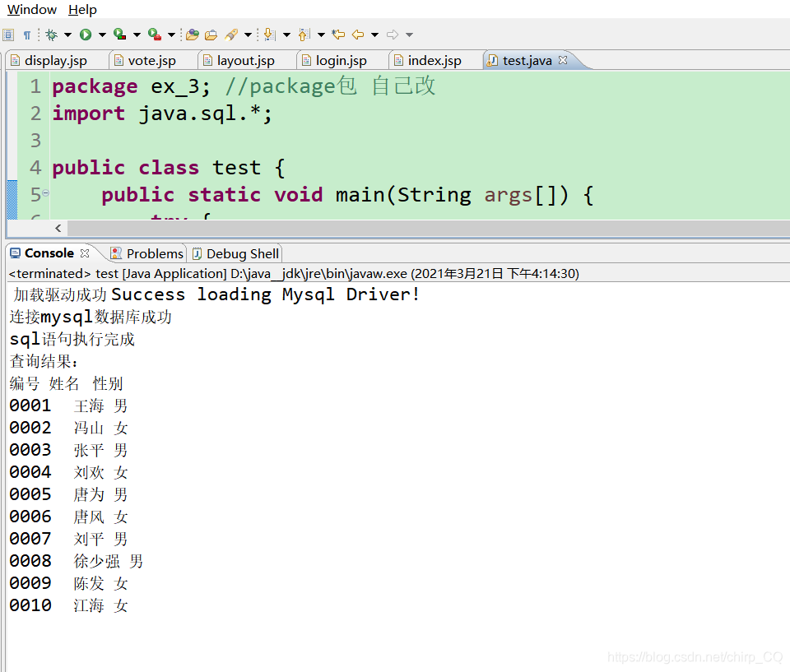Open the Debug configurations dropdown arrow

click(67, 35)
